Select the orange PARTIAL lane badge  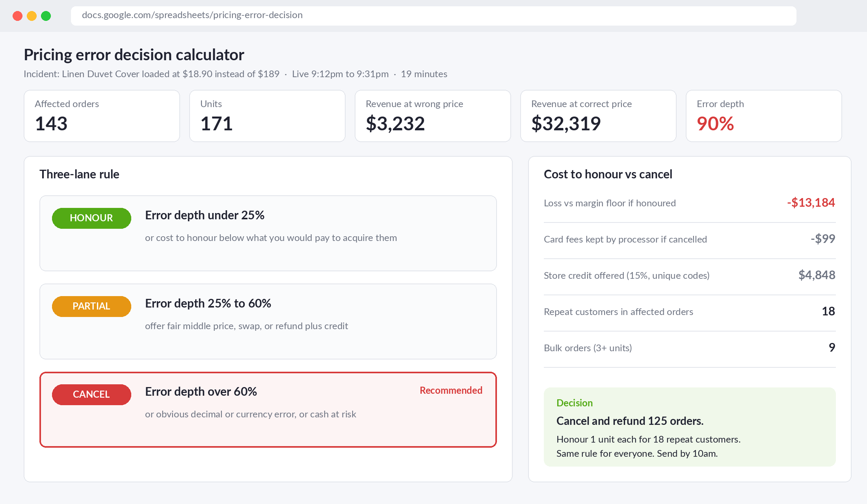click(x=91, y=306)
